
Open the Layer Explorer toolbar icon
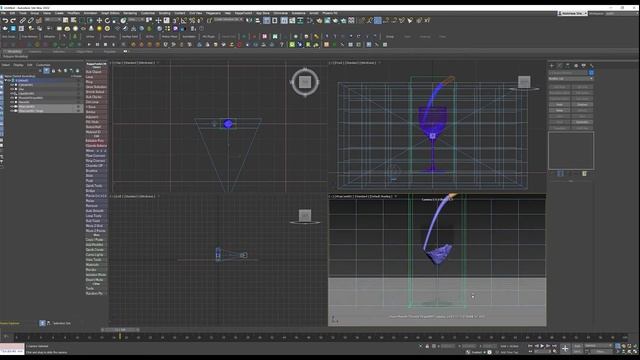[275, 20]
